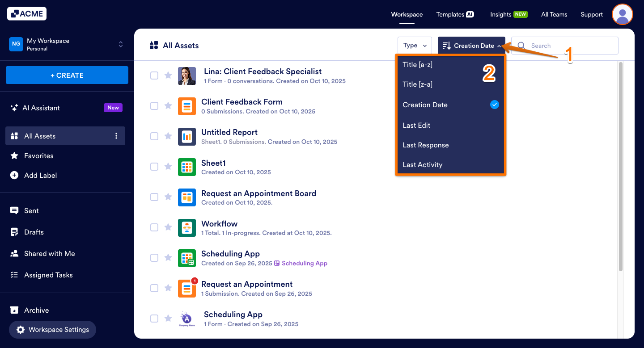
Task: Select the Drafts sidebar icon
Action: 13,232
